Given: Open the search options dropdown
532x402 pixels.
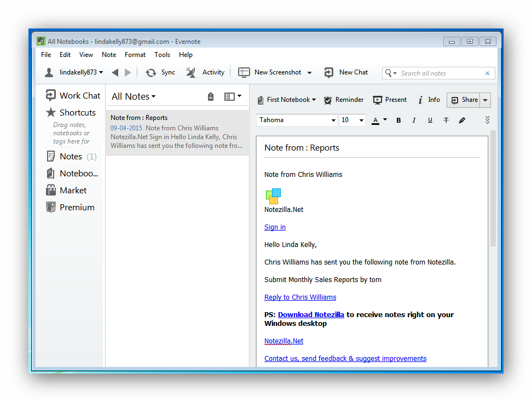Looking at the screenshot, I should click(x=391, y=73).
